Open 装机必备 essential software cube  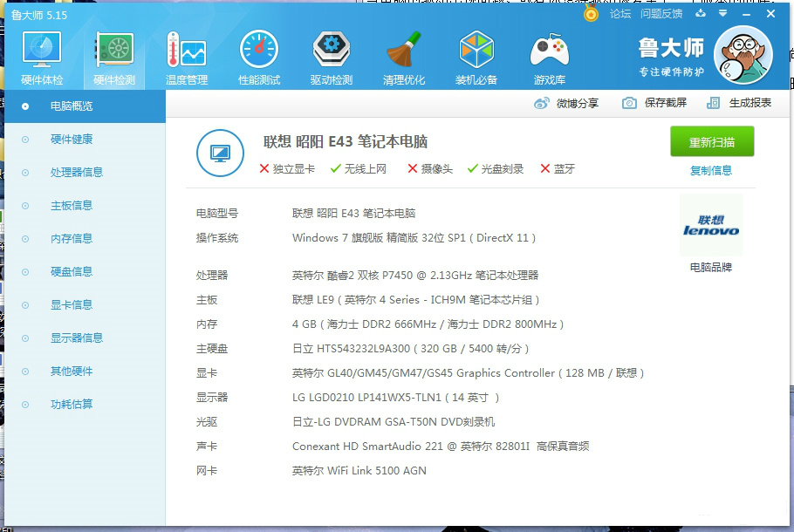pyautogui.click(x=476, y=58)
